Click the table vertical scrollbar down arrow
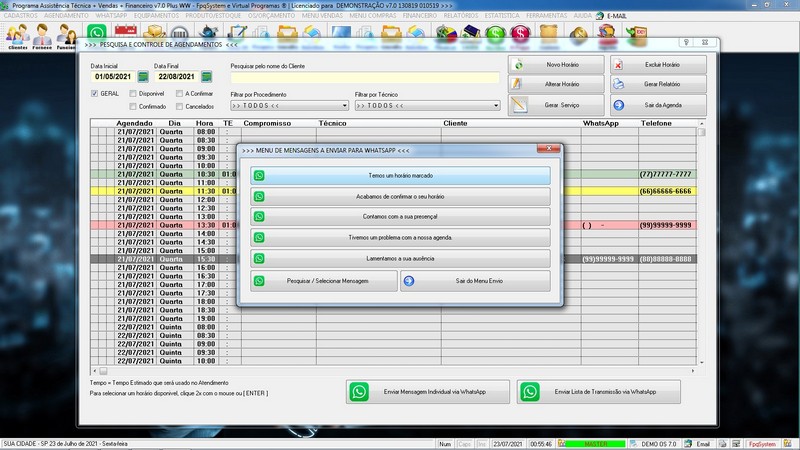800x450 pixels. 702,362
